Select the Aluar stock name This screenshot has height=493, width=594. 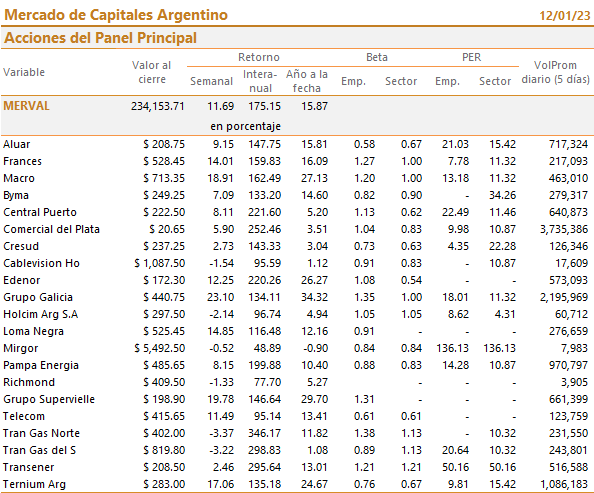(x=17, y=144)
